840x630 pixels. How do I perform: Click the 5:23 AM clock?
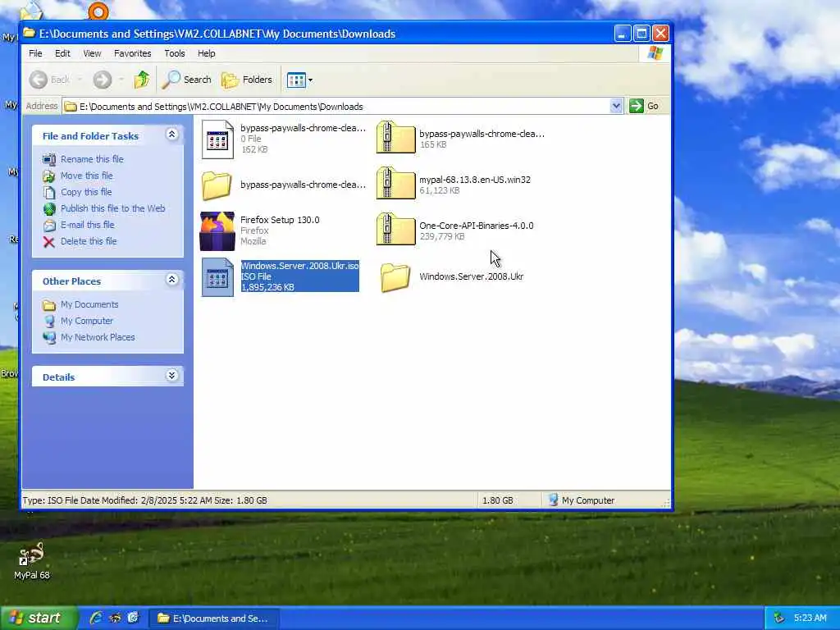coord(810,619)
